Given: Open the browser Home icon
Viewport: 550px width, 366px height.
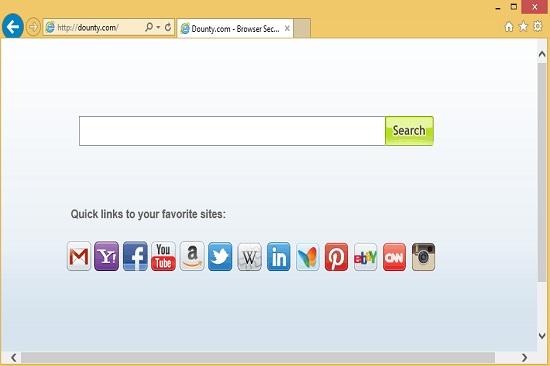Looking at the screenshot, I should pos(509,27).
